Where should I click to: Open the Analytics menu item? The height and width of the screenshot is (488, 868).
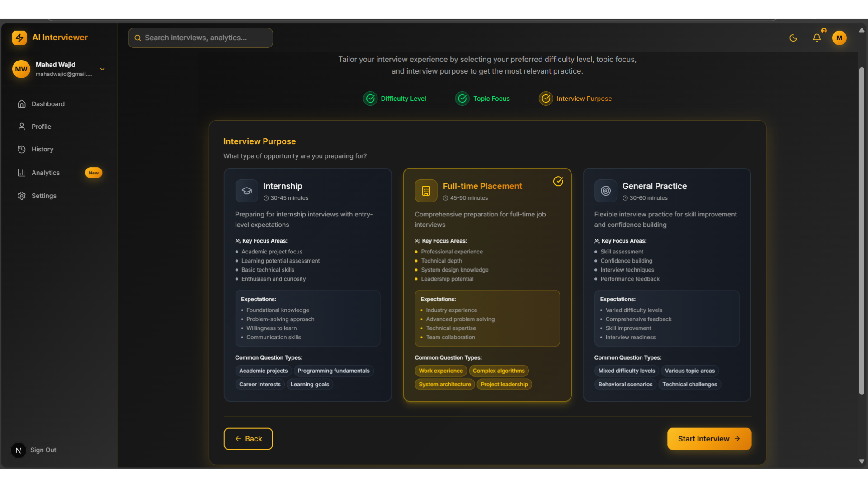click(46, 173)
